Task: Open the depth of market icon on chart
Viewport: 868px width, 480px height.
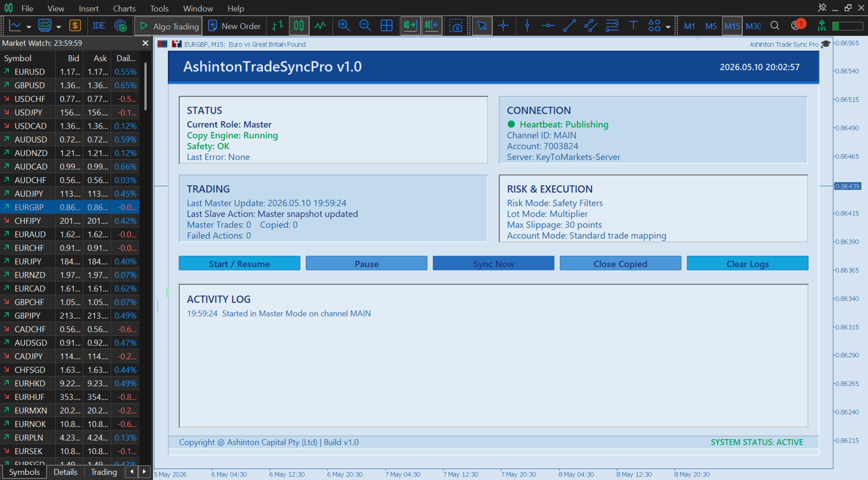Action: tap(177, 44)
